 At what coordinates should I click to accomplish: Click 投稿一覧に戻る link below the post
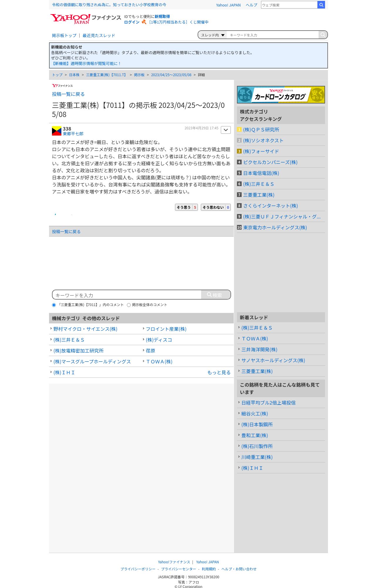click(x=66, y=232)
